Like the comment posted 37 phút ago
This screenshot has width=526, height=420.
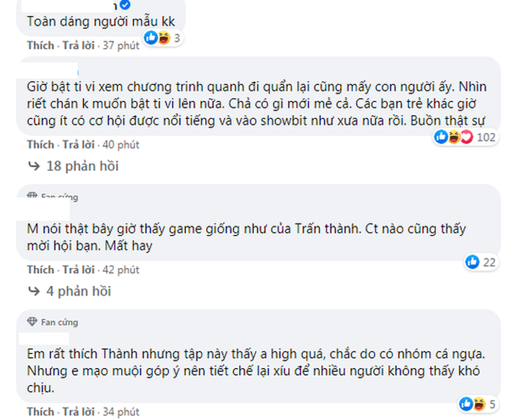click(x=40, y=45)
